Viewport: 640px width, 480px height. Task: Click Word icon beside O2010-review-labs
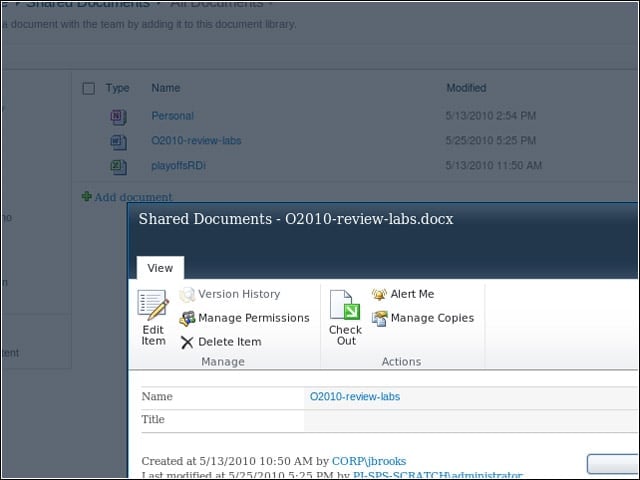pyautogui.click(x=118, y=142)
